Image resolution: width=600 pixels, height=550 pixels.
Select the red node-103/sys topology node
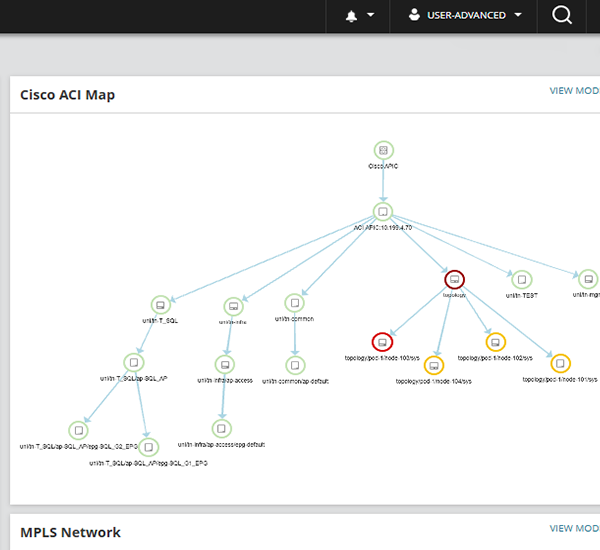pos(382,342)
